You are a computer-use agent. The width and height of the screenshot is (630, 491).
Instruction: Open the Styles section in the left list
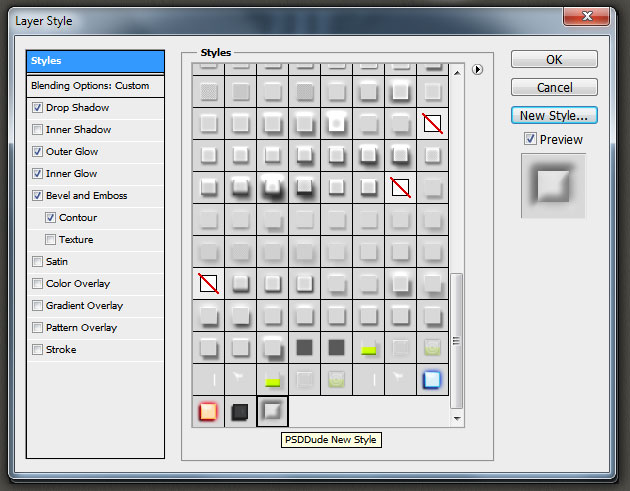point(96,62)
